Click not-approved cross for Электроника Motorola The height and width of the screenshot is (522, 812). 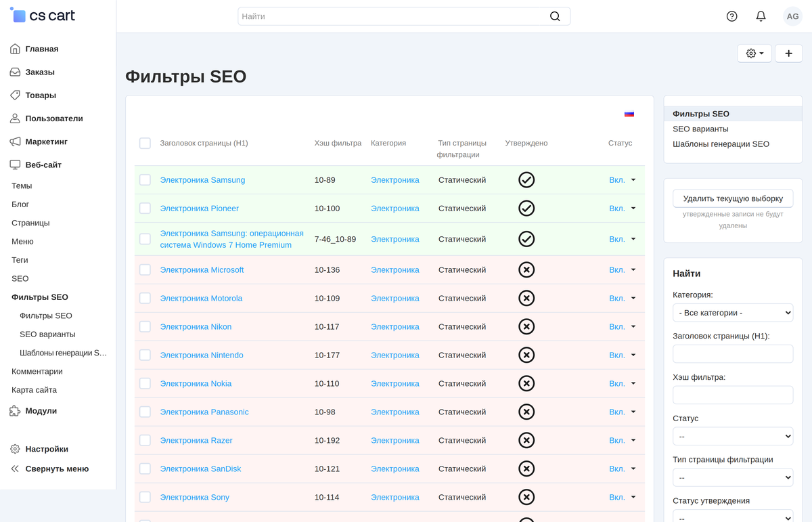[526, 299]
